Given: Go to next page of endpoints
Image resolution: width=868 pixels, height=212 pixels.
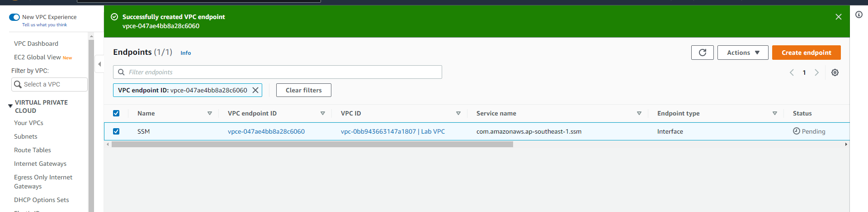Looking at the screenshot, I should coord(816,72).
